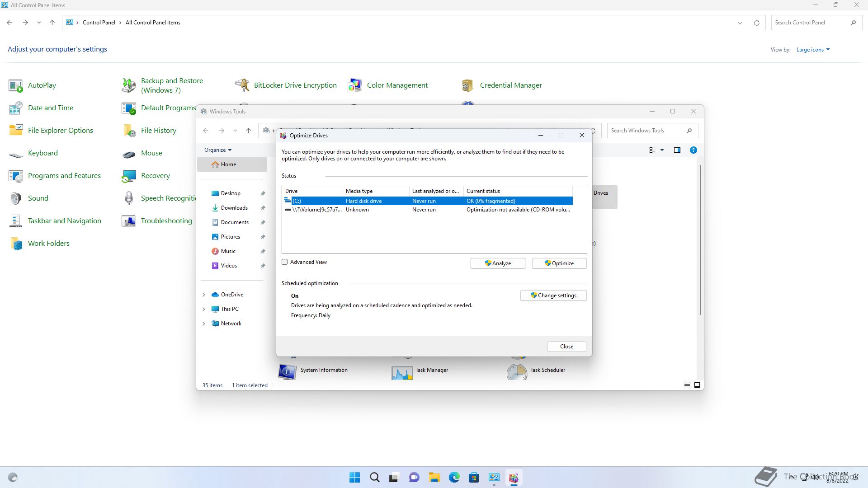Open File Explorer from taskbar
Image resolution: width=868 pixels, height=488 pixels.
pyautogui.click(x=434, y=478)
